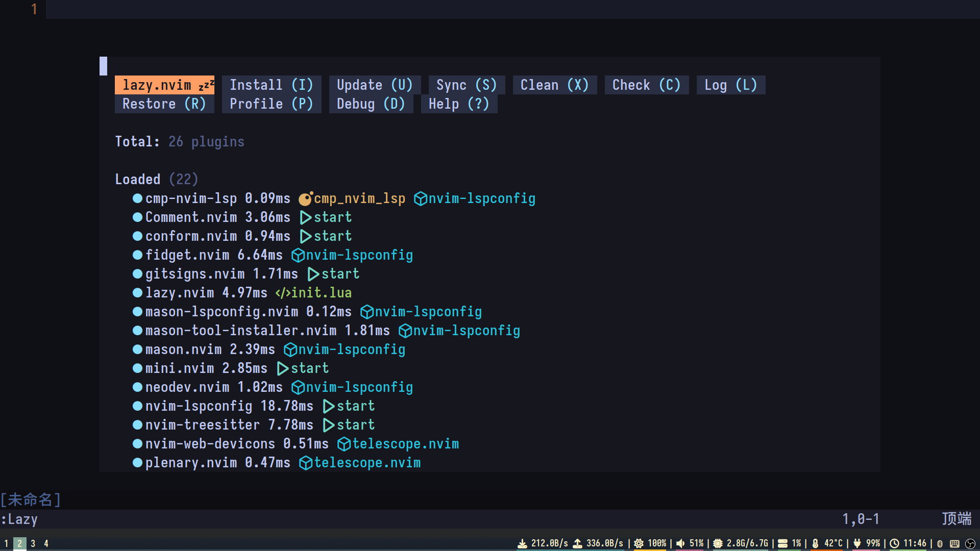Click the start arrow icon for Comment.nvim
The image size is (980, 551).
pos(305,217)
